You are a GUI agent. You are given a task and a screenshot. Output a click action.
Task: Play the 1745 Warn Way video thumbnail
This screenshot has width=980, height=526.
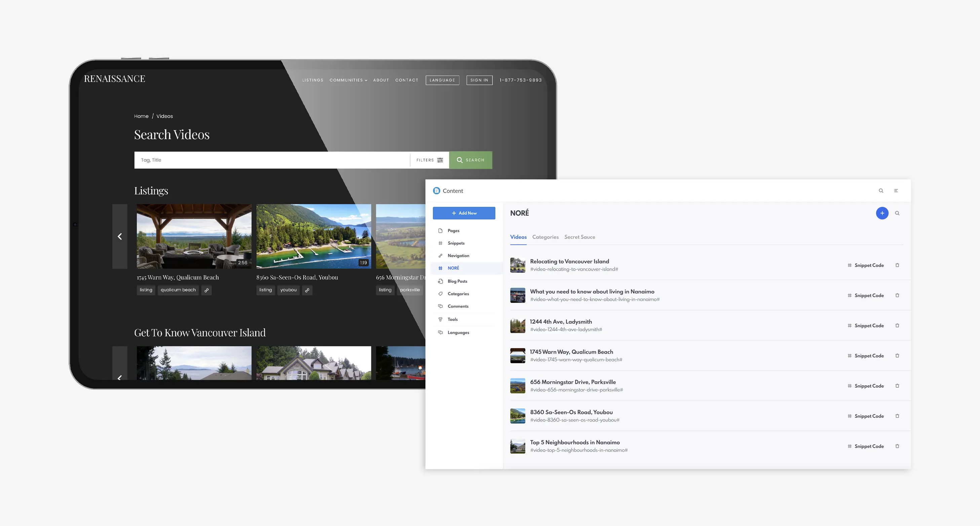194,236
